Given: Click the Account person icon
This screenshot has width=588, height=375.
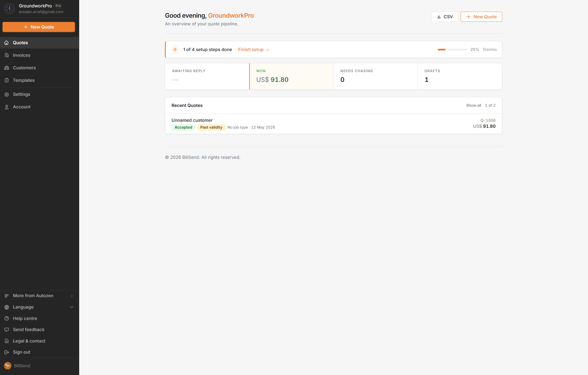Looking at the screenshot, I should (x=7, y=107).
